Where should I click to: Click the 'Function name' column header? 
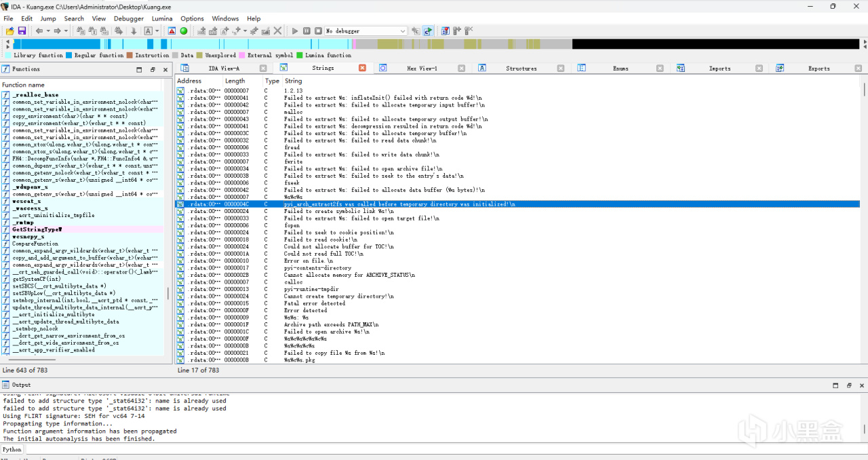pos(81,85)
